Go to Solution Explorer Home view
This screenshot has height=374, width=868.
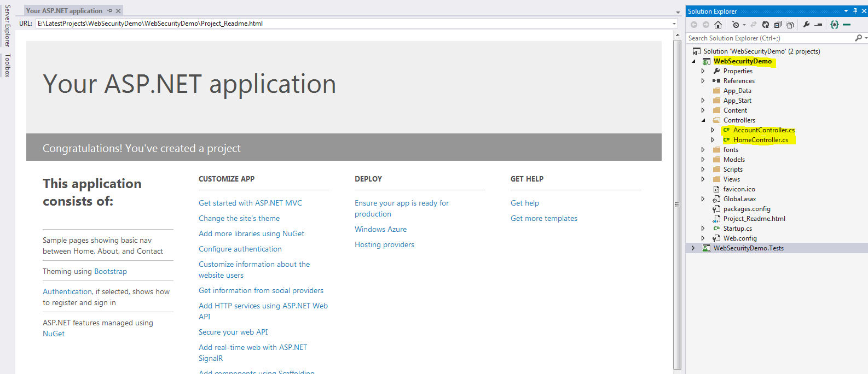pyautogui.click(x=718, y=25)
